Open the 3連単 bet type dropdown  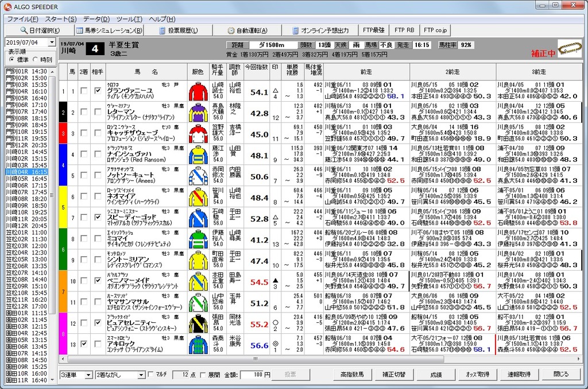(x=88, y=375)
